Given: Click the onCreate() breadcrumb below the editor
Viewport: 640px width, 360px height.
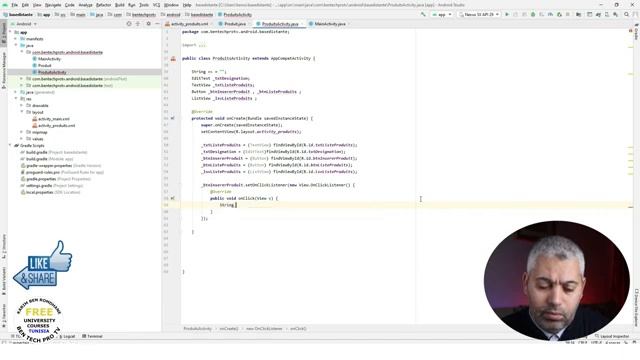Looking at the screenshot, I should click(229, 329).
